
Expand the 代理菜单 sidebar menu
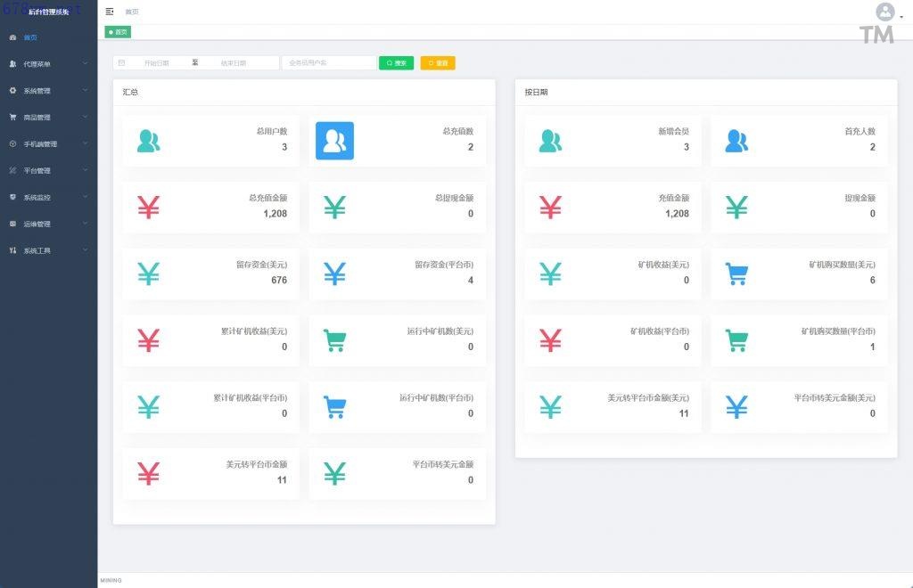48,64
